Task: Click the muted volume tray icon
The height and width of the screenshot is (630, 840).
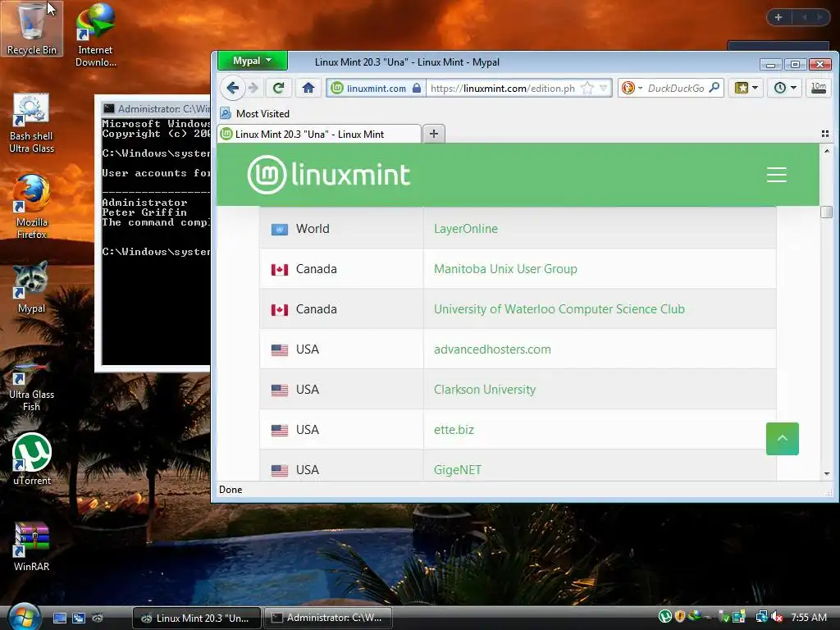Action: [x=778, y=617]
